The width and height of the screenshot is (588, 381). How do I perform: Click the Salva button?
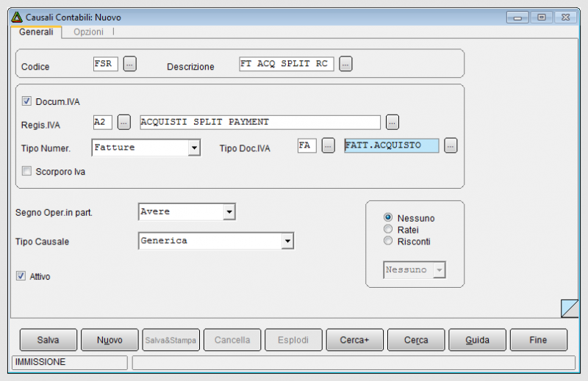[49, 340]
